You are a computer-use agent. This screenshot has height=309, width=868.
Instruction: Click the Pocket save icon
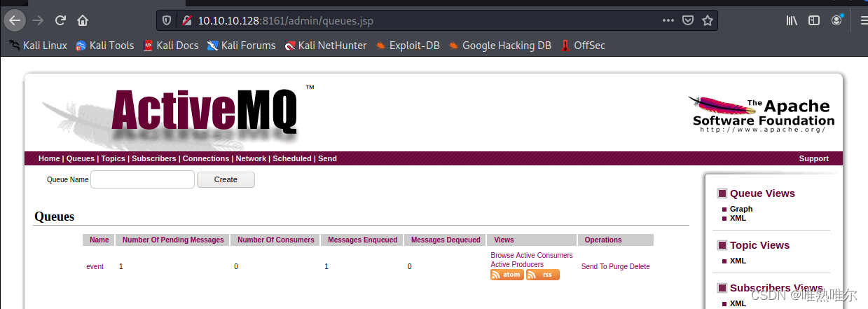pos(688,21)
